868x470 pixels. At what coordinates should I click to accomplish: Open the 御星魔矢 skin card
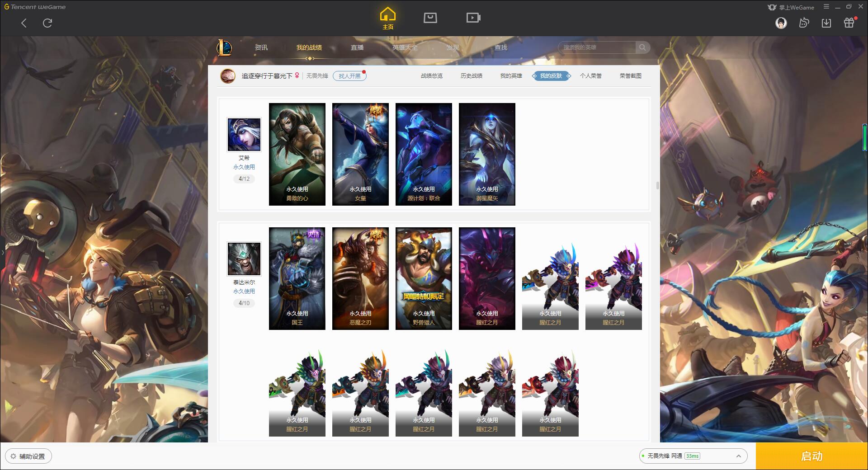click(x=487, y=154)
